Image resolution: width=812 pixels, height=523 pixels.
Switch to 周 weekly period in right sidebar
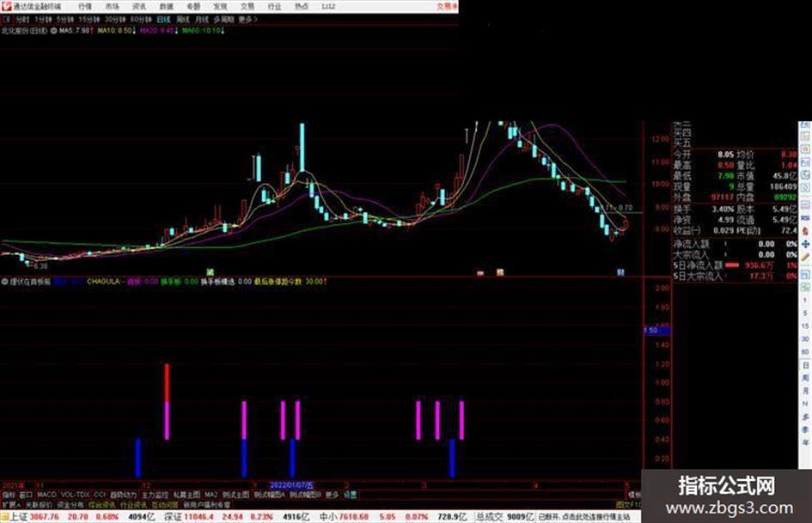[805, 378]
